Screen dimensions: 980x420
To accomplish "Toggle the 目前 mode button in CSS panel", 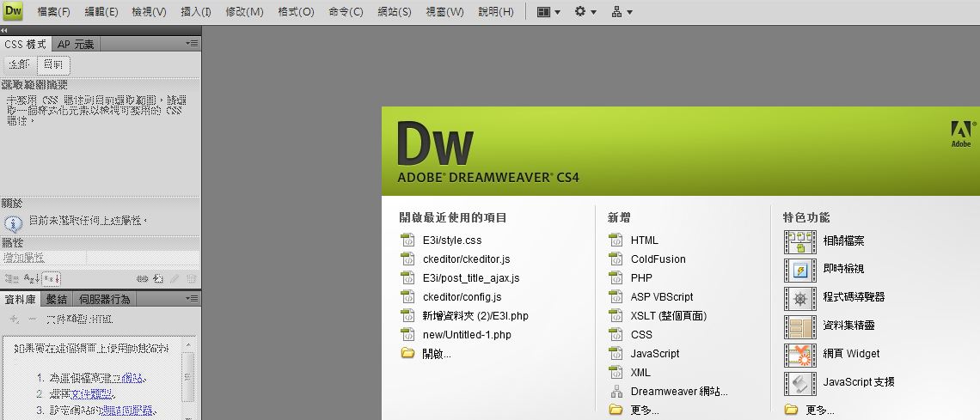I will click(x=54, y=65).
